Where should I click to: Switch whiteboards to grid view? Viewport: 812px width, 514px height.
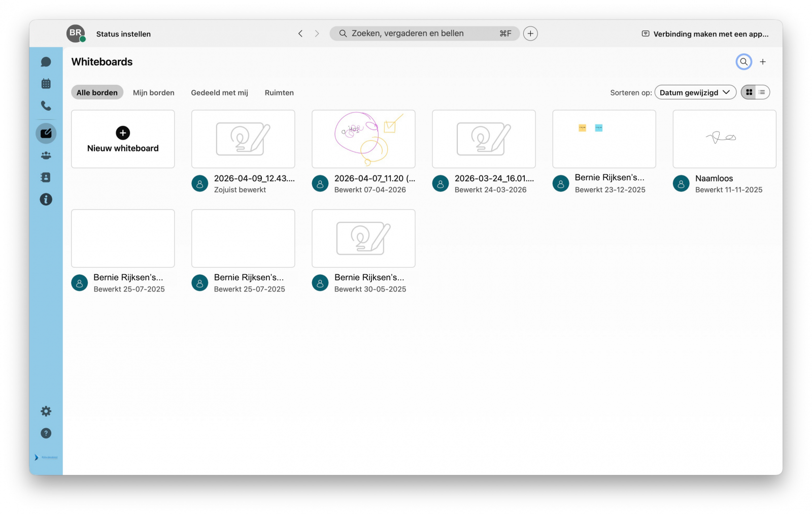[750, 92]
